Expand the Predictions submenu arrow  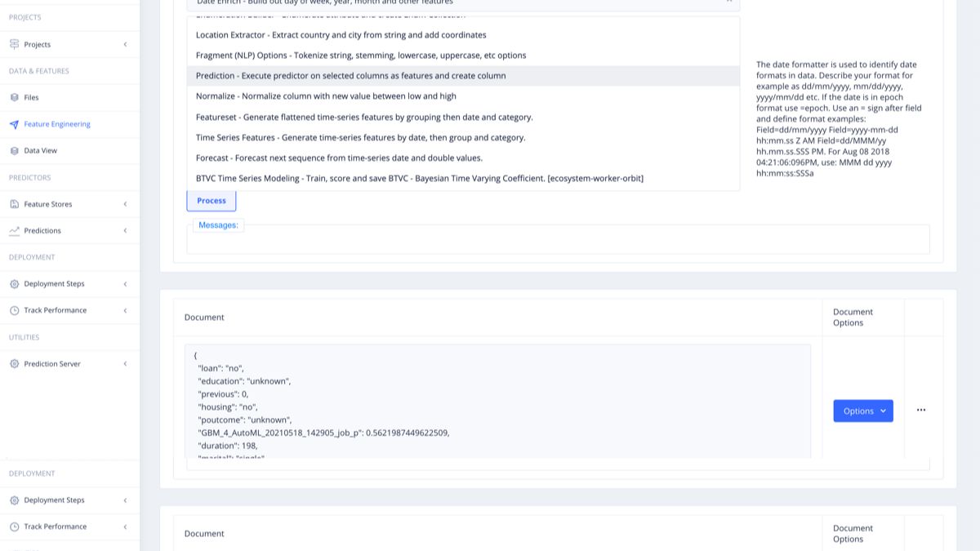point(125,231)
